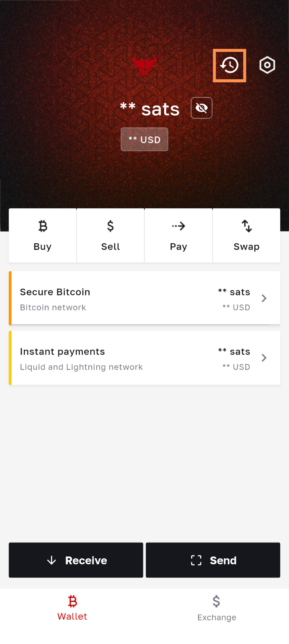This screenshot has height=644, width=289.
Task: Tap the down arrow on Receive
Action: 52,560
